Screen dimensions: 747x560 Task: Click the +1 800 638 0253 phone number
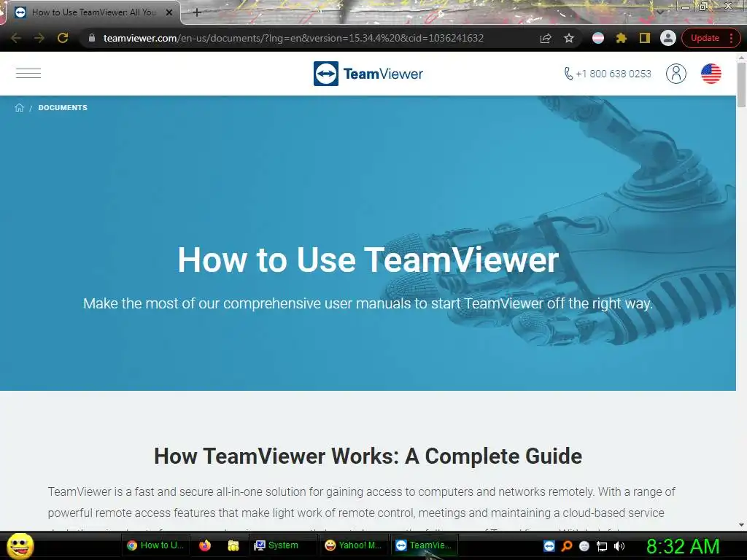click(x=613, y=74)
